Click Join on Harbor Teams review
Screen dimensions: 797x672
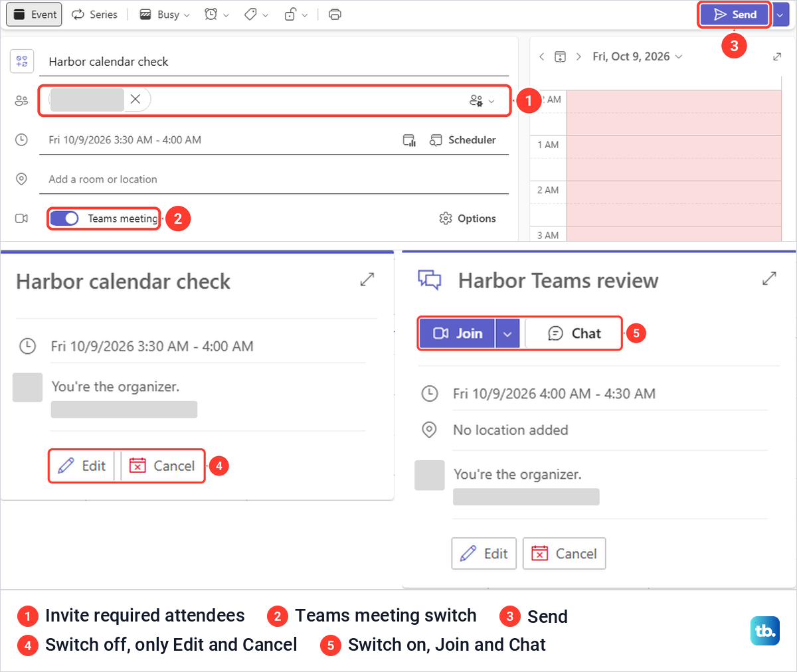[458, 333]
